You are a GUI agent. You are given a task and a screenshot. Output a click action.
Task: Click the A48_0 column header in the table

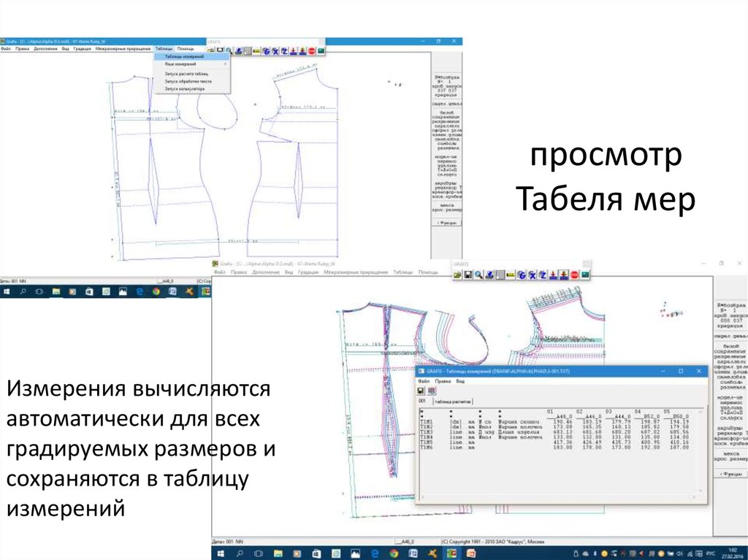click(x=564, y=415)
